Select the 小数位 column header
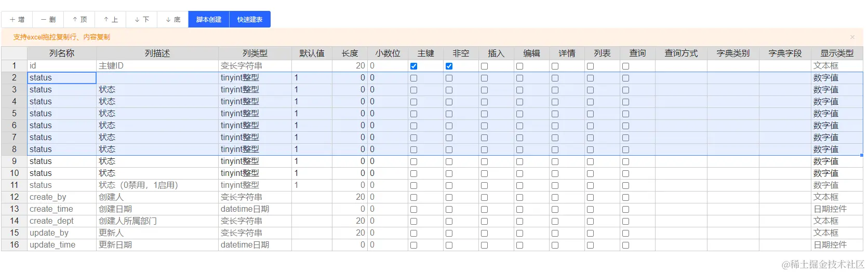This screenshot has width=868, height=273. pos(388,53)
